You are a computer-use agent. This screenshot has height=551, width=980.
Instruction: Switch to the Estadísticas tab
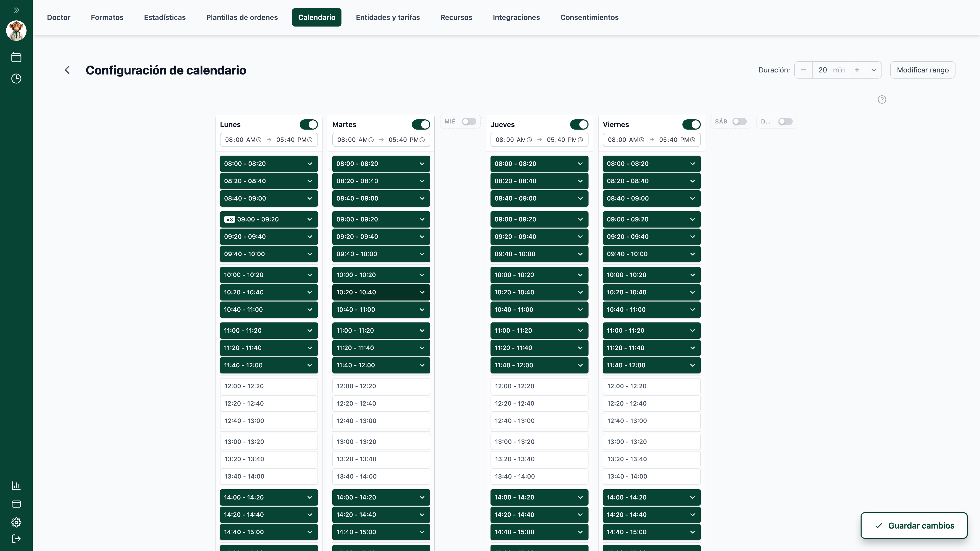pos(165,18)
